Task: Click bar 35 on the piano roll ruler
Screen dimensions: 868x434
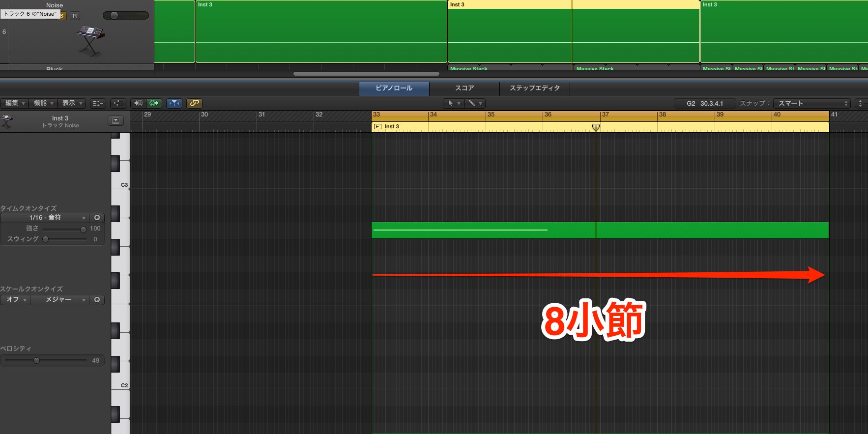Action: click(x=491, y=115)
